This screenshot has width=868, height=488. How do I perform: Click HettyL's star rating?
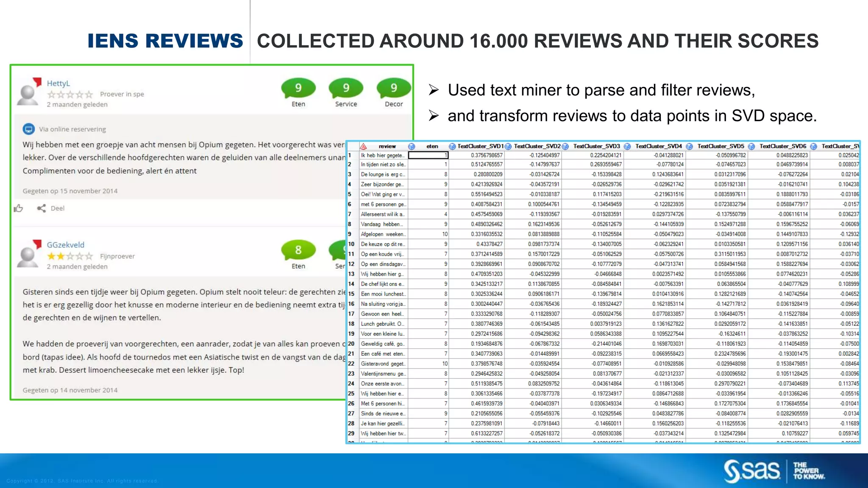[x=70, y=94]
